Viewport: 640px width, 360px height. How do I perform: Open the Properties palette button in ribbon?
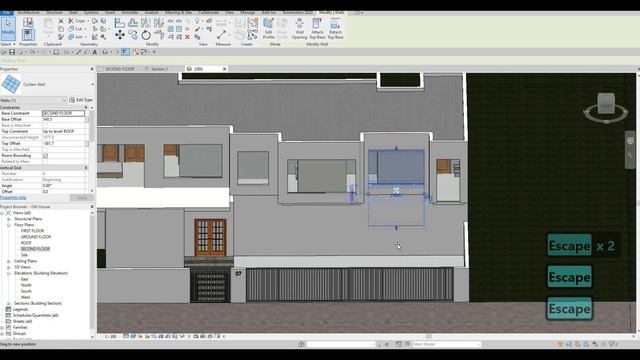(x=28, y=35)
